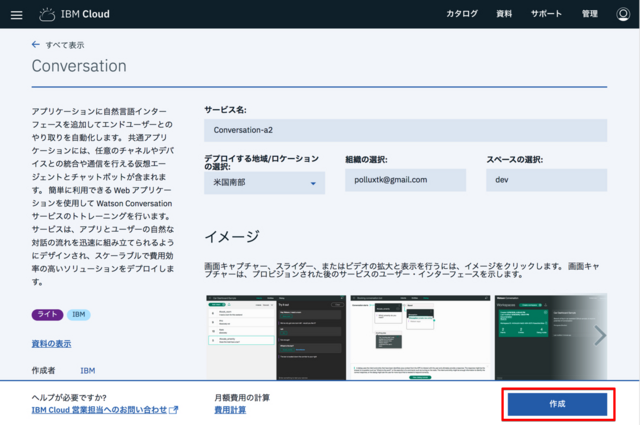
Task: Click the IBM author link
Action: click(88, 371)
